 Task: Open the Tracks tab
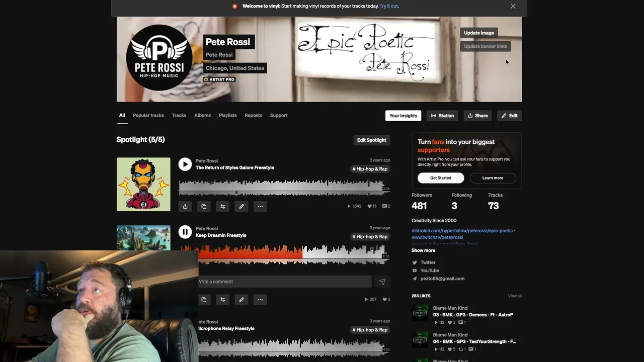179,116
